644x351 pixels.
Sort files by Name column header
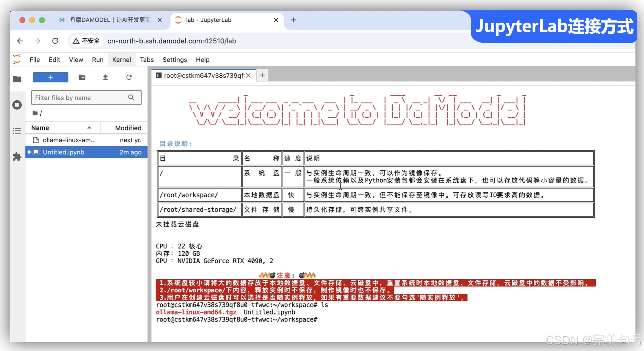pos(62,128)
